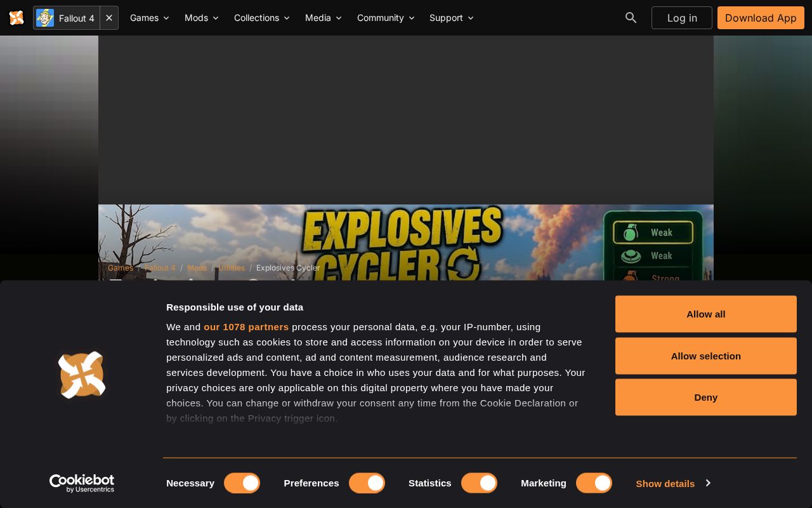Open the Mods dropdown menu
812x508 pixels.
pos(202,18)
